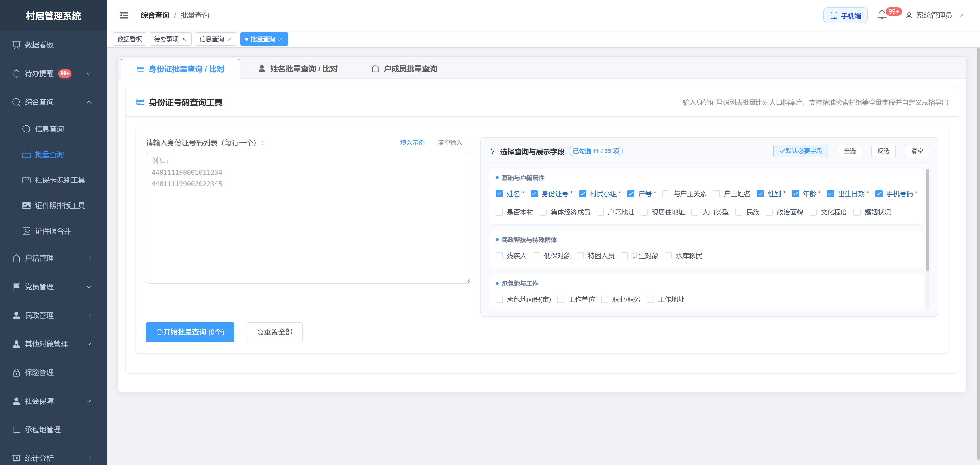Screen dimensions: 980x465
Task: Click 开始批量查询 (0个) button
Action: pos(190,332)
